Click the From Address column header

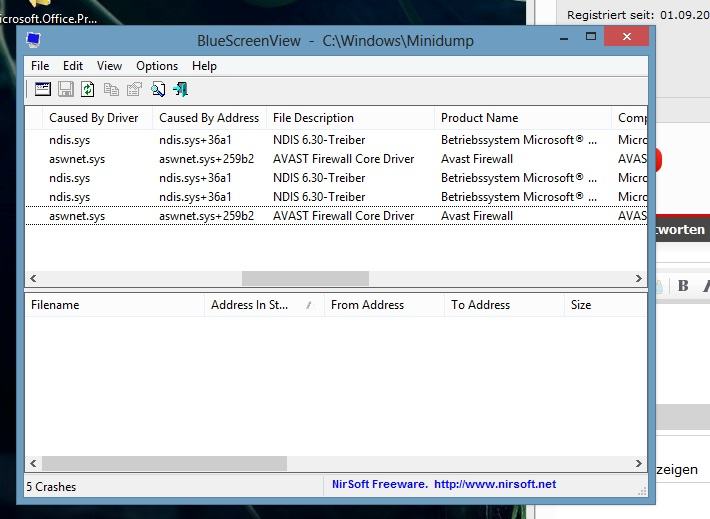[384, 305]
